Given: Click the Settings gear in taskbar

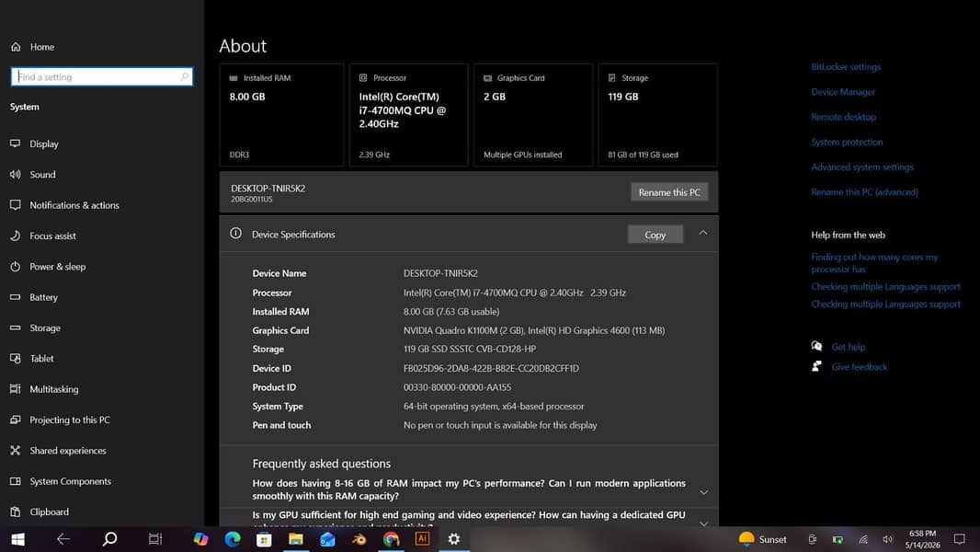Looking at the screenshot, I should (454, 539).
